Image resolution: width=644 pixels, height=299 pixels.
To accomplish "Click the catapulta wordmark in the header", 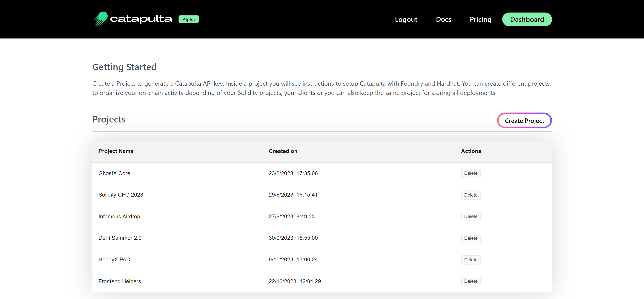I will (141, 19).
